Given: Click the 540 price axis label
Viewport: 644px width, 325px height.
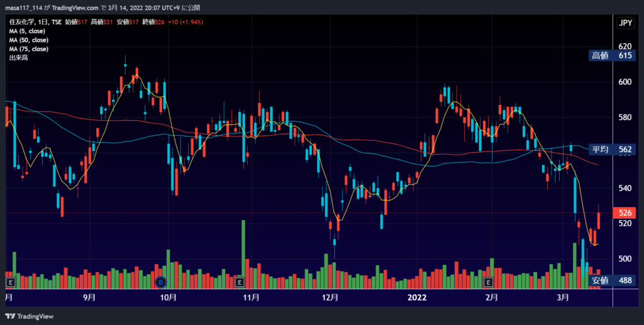Looking at the screenshot, I should click(625, 189).
